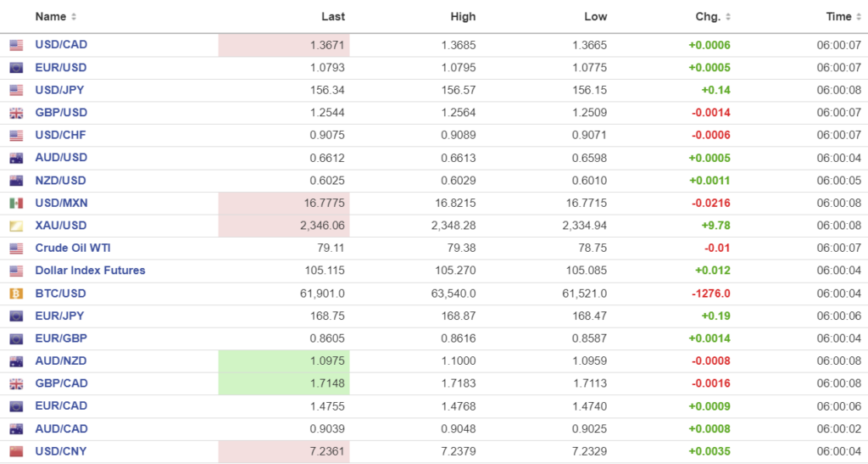Screen dimensions: 868x464
Task: Click the US flag icon beside USD/CAD
Action: (x=16, y=45)
